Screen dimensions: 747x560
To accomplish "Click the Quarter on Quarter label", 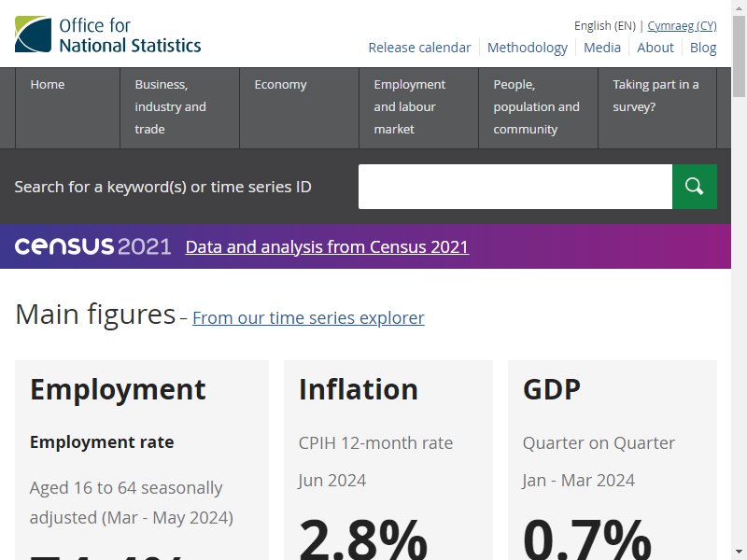I will tap(599, 442).
